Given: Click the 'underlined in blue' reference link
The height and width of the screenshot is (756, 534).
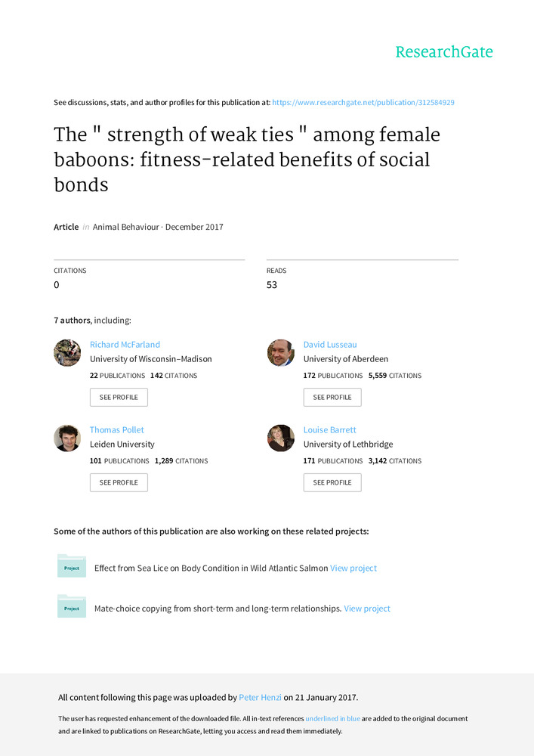Looking at the screenshot, I should [x=332, y=718].
